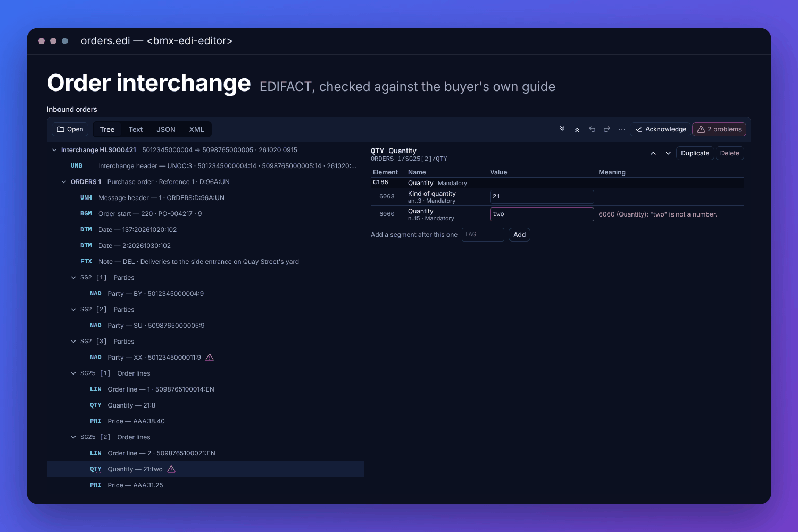Select the DTM Date 137:20261020:102 row

[205, 230]
